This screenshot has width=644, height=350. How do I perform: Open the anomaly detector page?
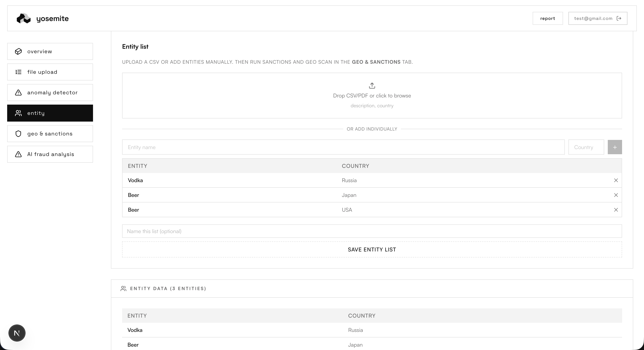tap(50, 93)
